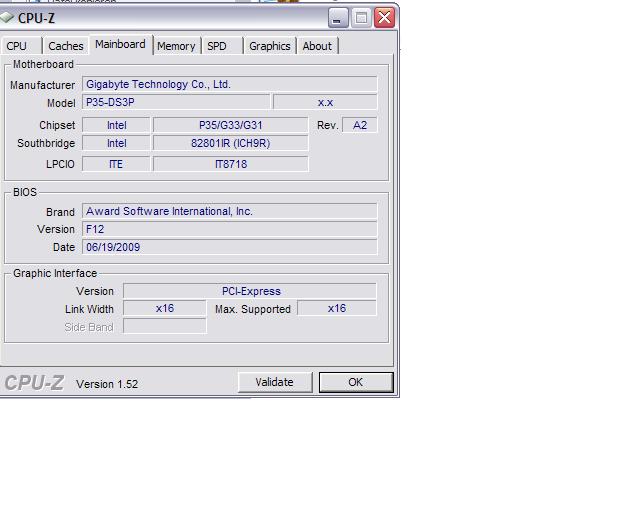640x512 pixels.
Task: Click the empty Side Band field
Action: click(165, 326)
